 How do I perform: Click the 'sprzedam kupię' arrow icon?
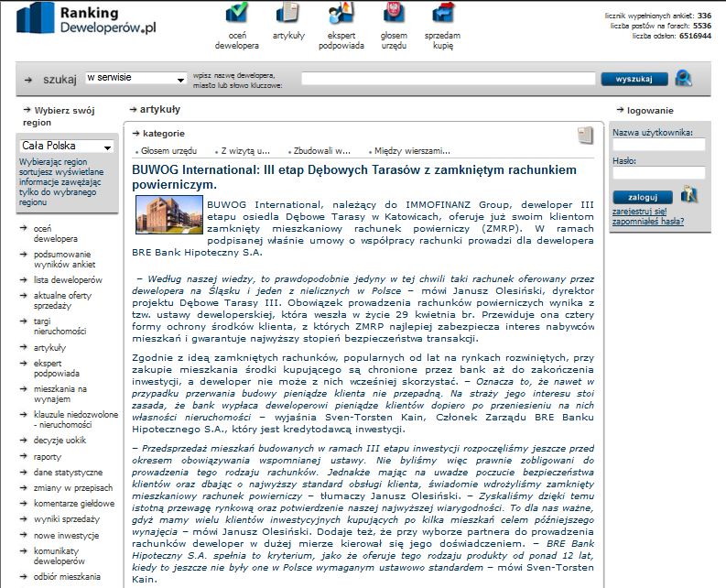pos(443,13)
